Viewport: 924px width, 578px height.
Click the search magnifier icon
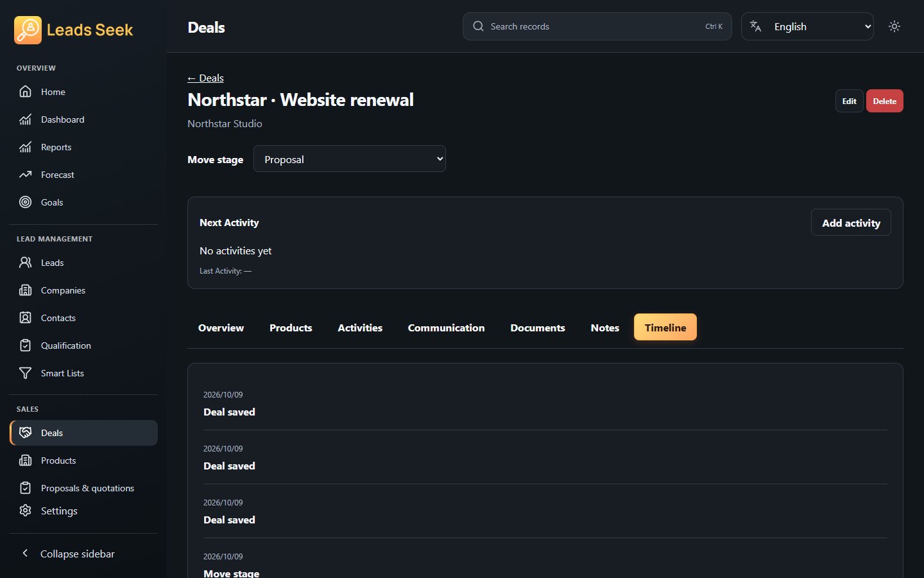tap(478, 26)
